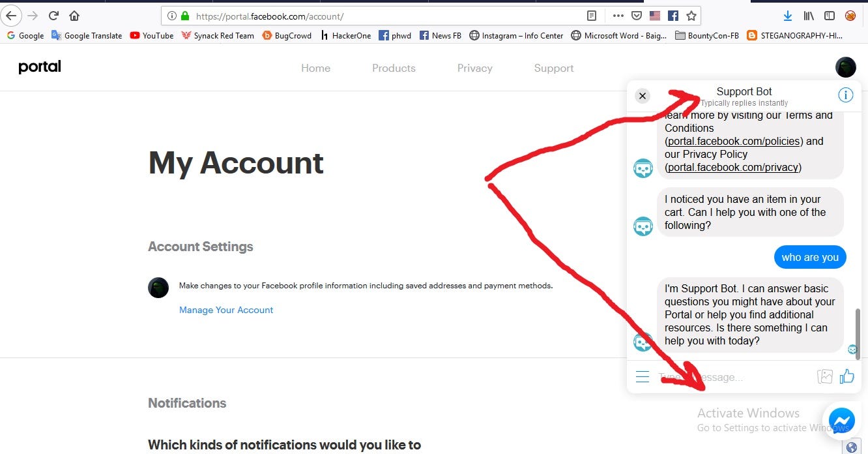Image resolution: width=868 pixels, height=454 pixels.
Task: Open the Microsoft Word - Baig... bookmark
Action: click(619, 35)
